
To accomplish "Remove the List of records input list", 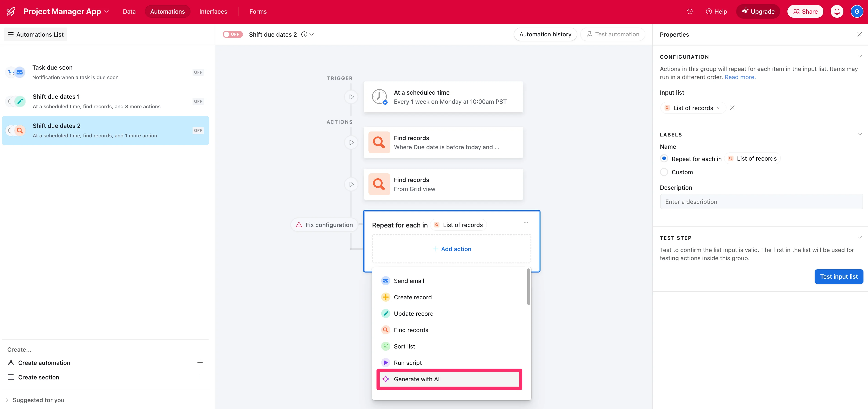I will (732, 108).
